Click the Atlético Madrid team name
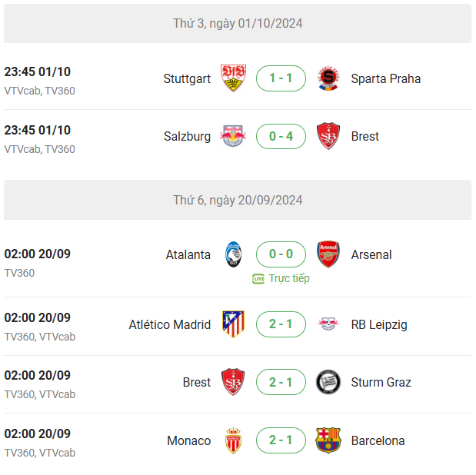Image resolution: width=476 pixels, height=475 pixels. point(170,324)
